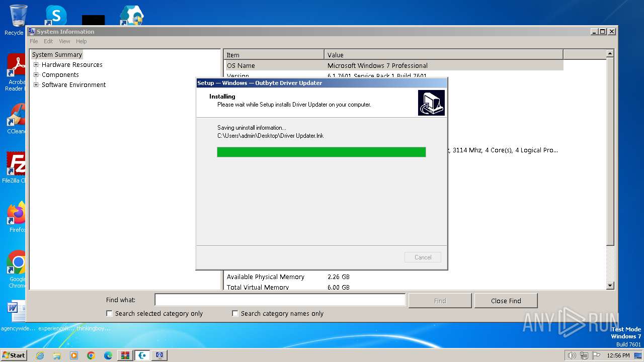Open the Edit menu in System Information
The image size is (644, 362).
pyautogui.click(x=48, y=41)
